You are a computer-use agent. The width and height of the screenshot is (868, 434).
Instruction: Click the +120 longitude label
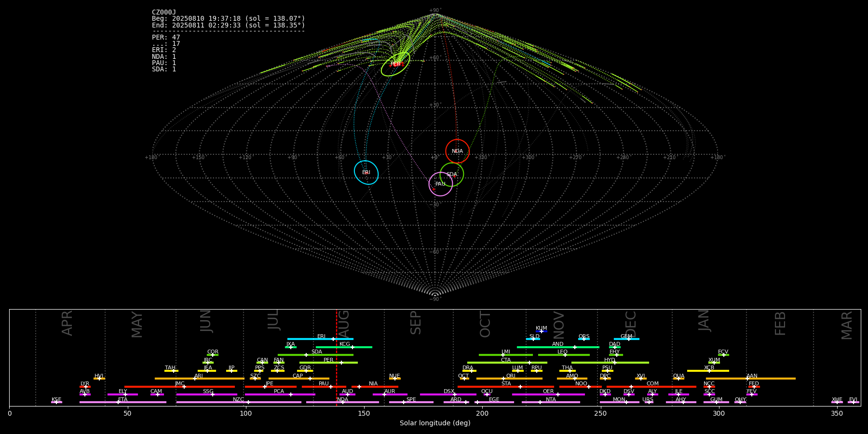pos(245,157)
